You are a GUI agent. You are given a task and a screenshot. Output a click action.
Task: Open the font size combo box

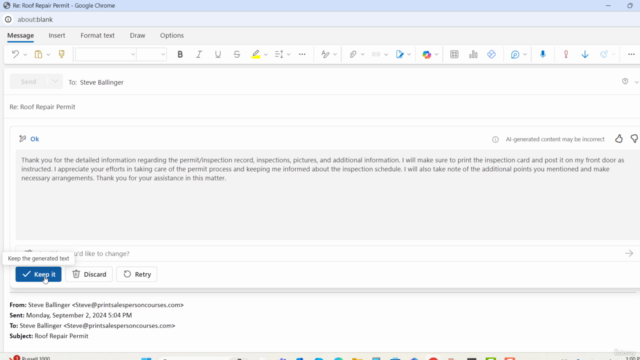(151, 54)
